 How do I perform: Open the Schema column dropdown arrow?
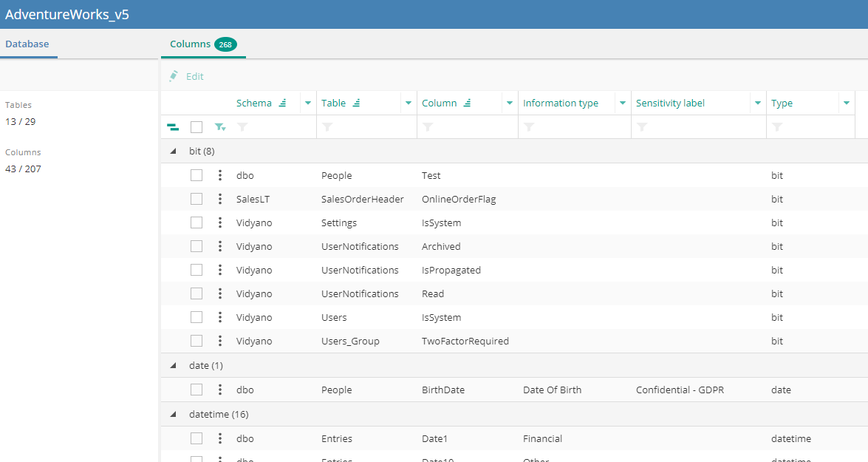pyautogui.click(x=308, y=103)
